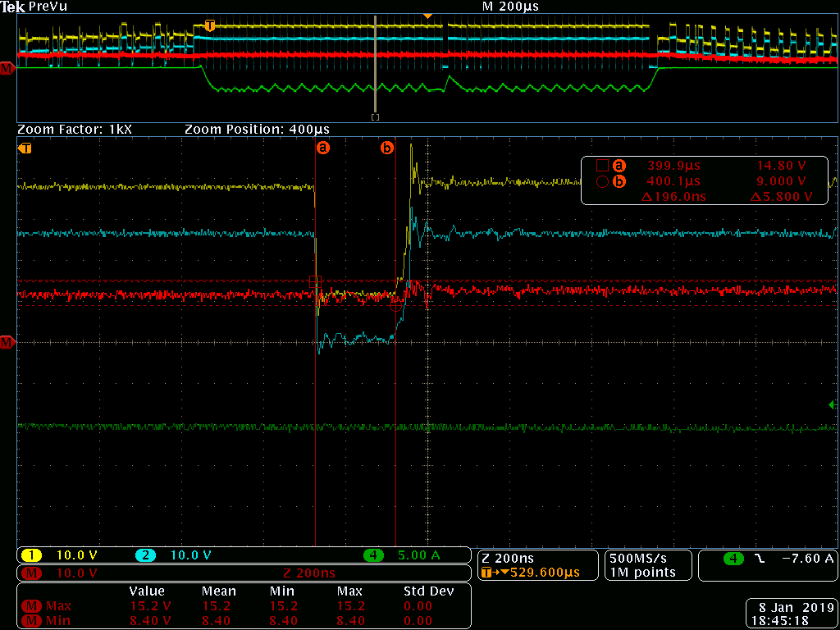
Task: Click the orange trigger position arrow at top
Action: (427, 16)
